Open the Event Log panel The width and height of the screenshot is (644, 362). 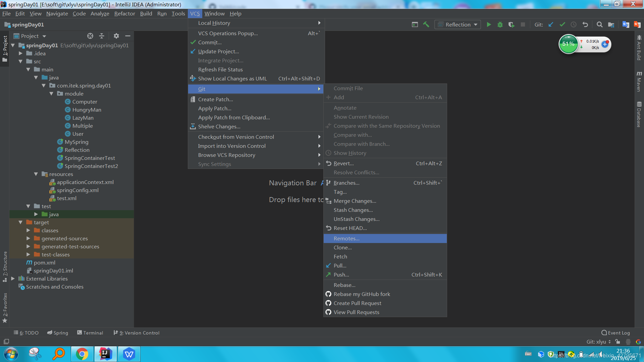pos(615,333)
